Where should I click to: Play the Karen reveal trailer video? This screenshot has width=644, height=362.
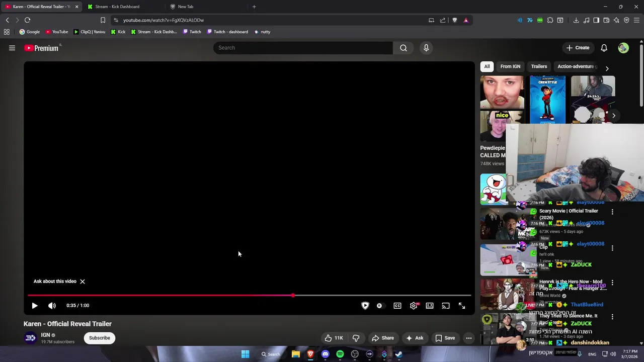(x=35, y=306)
